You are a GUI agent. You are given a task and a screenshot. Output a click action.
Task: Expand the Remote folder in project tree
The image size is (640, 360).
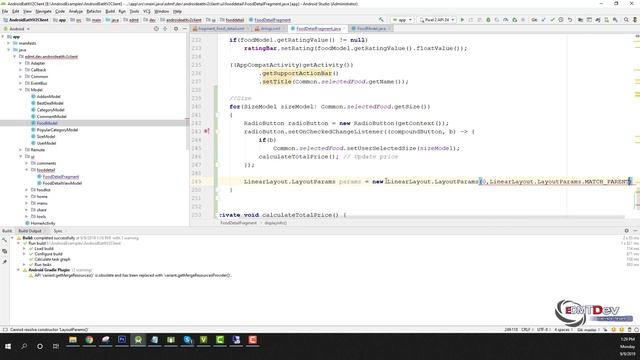pos(21,150)
